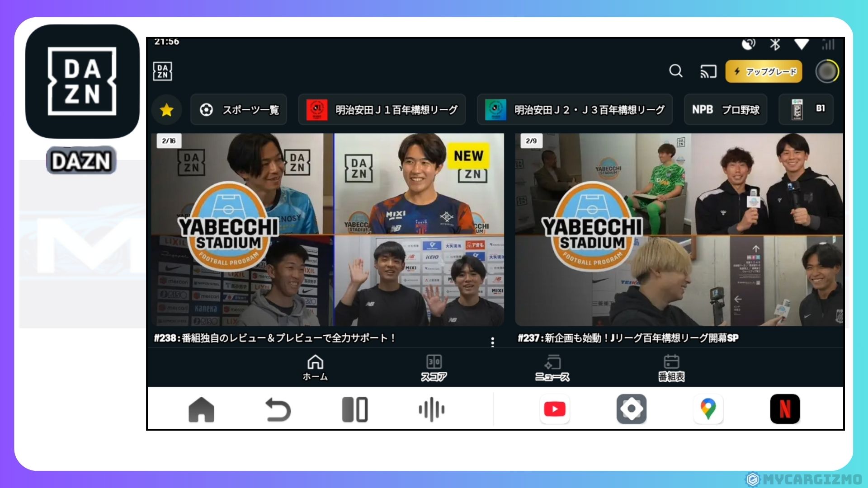Tap the voice assistant waveform icon
This screenshot has width=868, height=488.
pos(431,409)
